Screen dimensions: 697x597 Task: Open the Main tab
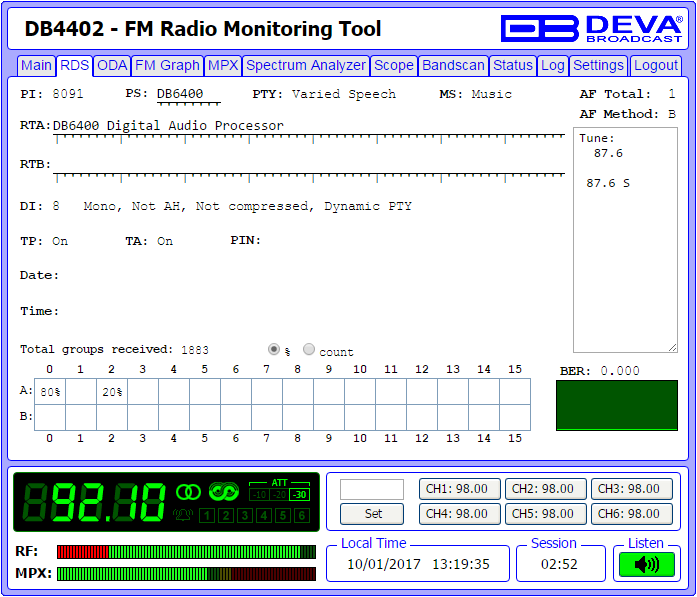[36, 65]
